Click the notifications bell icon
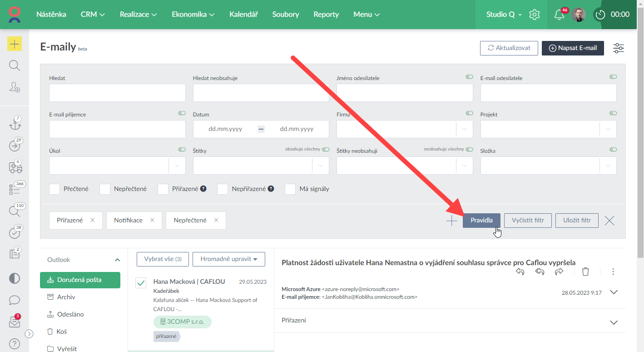The width and height of the screenshot is (644, 352). tap(560, 15)
